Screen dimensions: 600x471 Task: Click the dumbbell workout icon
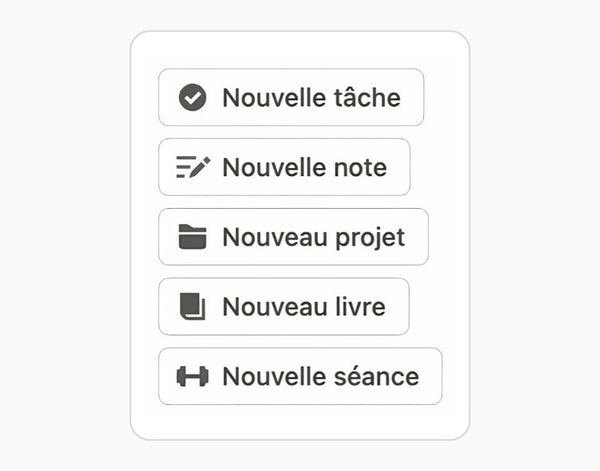coord(192,376)
